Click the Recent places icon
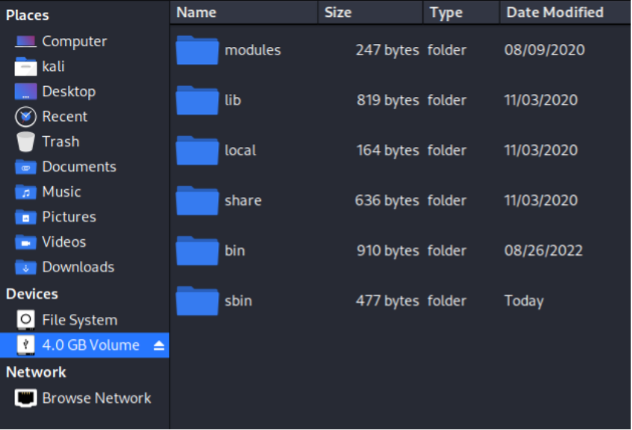This screenshot has height=430, width=632. pyautogui.click(x=26, y=117)
